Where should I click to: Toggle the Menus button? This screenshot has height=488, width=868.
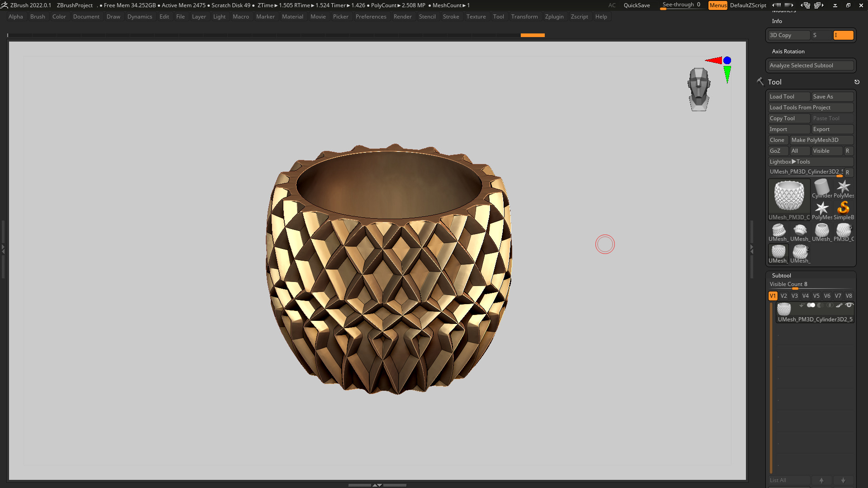tap(717, 5)
